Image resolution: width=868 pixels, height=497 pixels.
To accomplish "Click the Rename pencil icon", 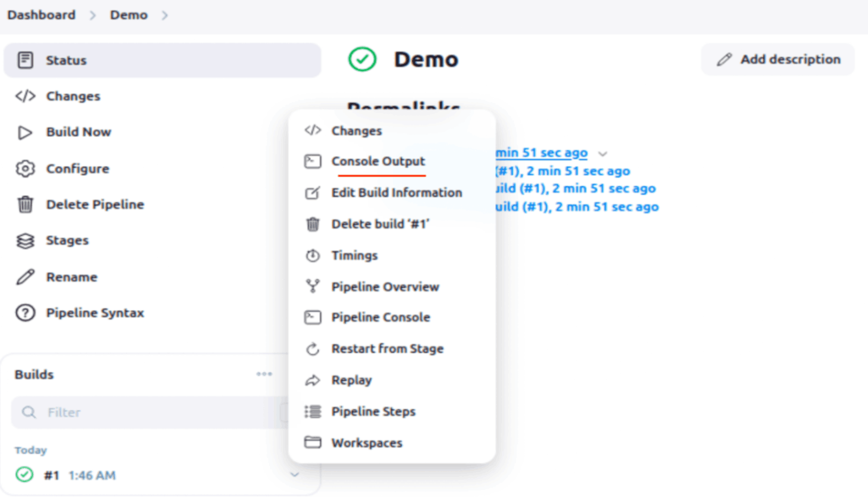I will (x=25, y=277).
